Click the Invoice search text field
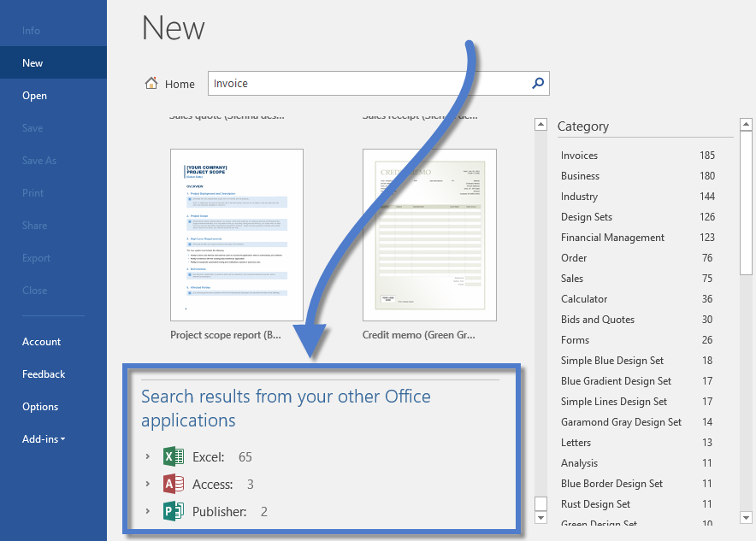Screen dimensions: 756x541 [368, 84]
